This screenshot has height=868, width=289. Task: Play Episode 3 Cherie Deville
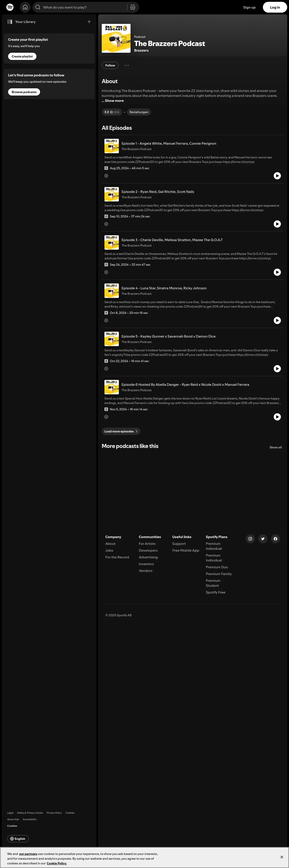pos(277,272)
